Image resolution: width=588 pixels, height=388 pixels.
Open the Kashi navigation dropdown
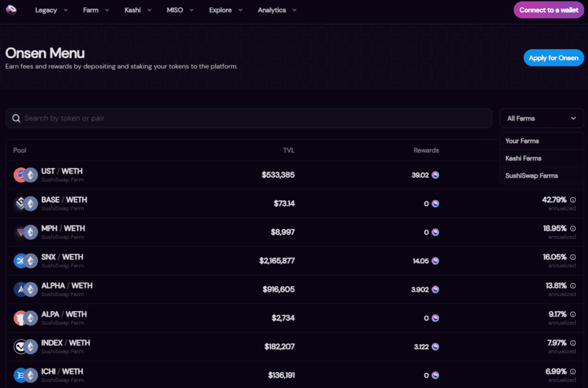(138, 10)
